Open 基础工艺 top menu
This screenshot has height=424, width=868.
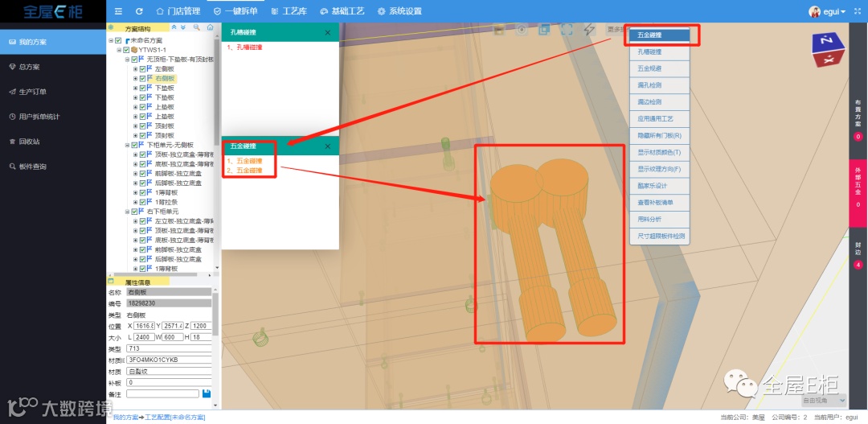(342, 11)
